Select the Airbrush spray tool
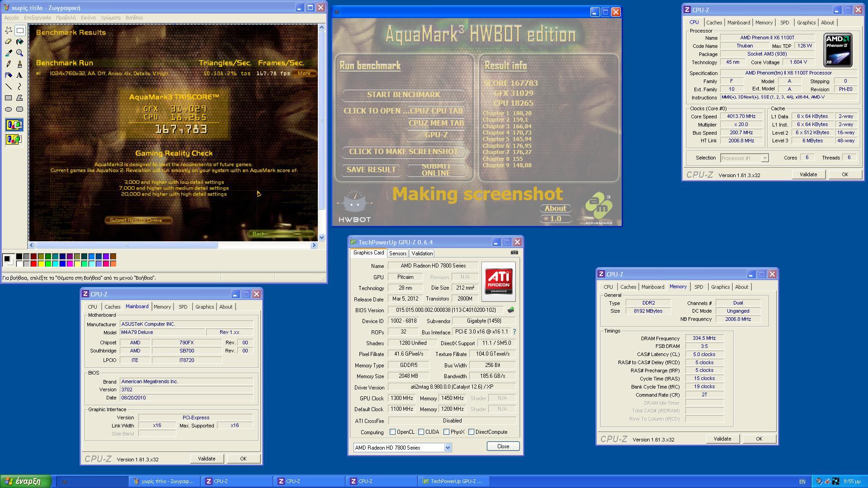Image resolution: width=868 pixels, height=488 pixels. (9, 75)
